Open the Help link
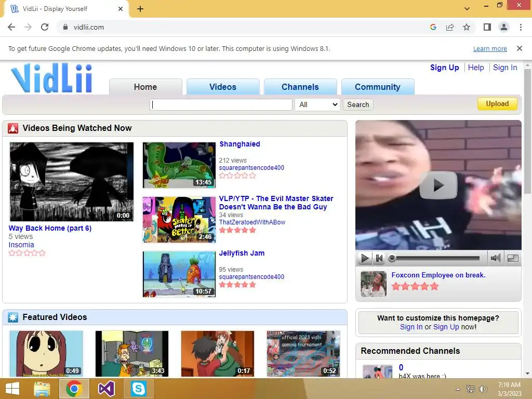Viewport: 532px width, 399px height. pyautogui.click(x=476, y=68)
